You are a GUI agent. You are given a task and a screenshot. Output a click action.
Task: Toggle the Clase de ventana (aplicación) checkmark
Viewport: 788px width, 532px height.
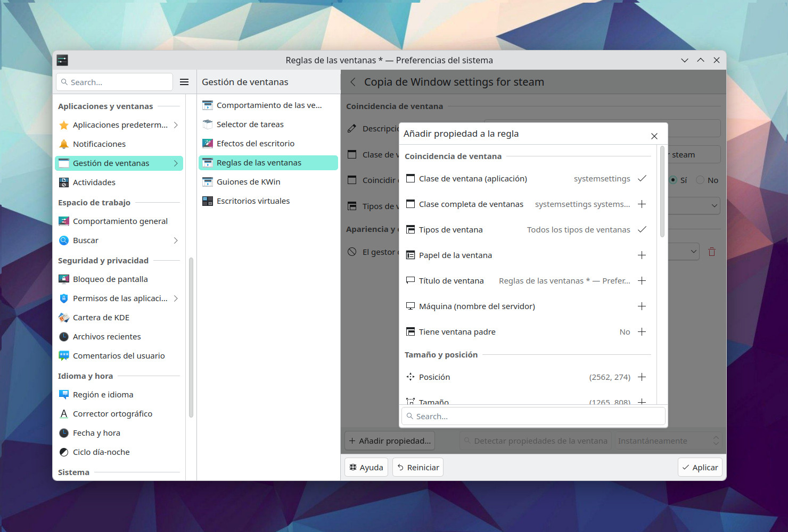click(x=642, y=179)
